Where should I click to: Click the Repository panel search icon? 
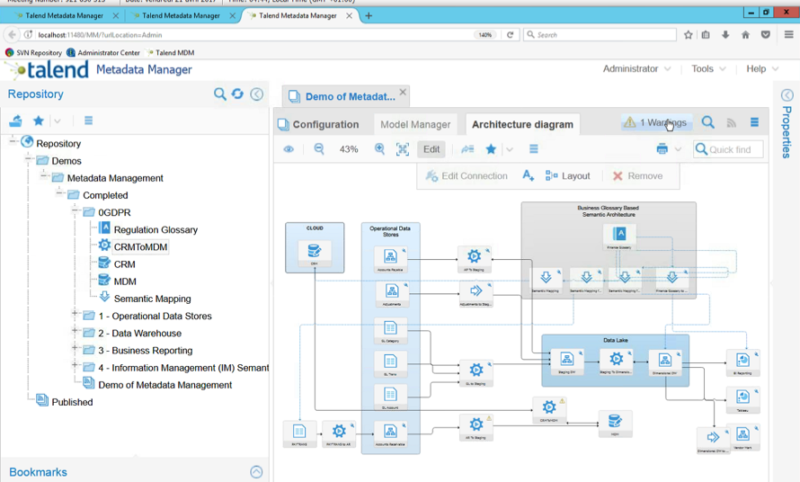click(221, 94)
